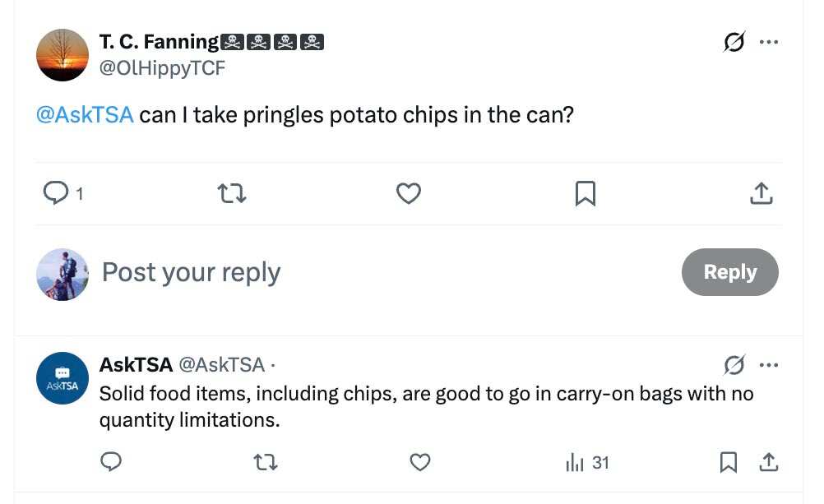The height and width of the screenshot is (504, 824).
Task: Bookmark T. C. Fanning's tweet
Action: pos(585,193)
